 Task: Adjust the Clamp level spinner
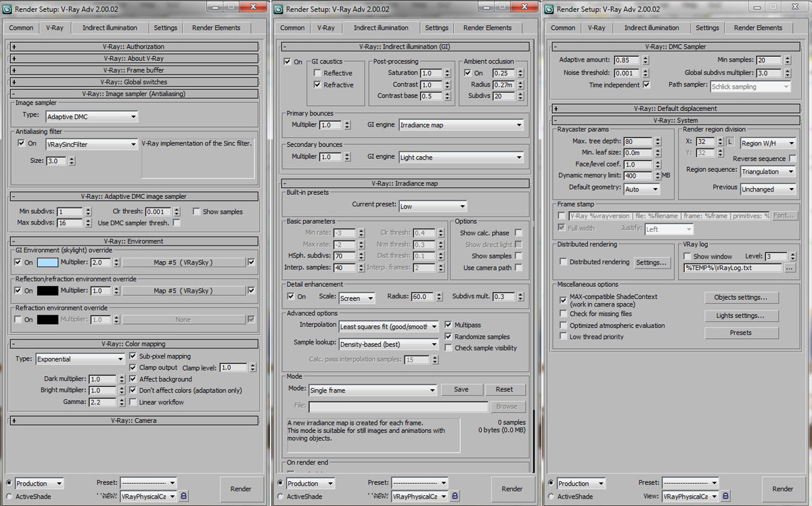[252, 368]
